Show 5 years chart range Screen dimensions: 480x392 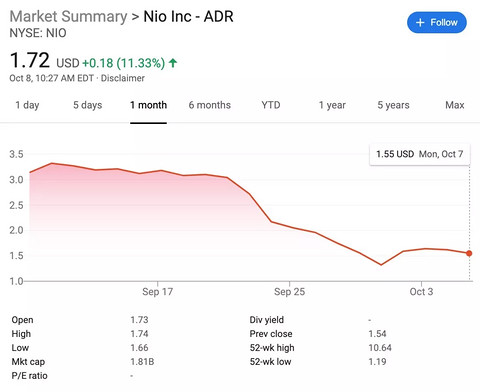(x=393, y=105)
